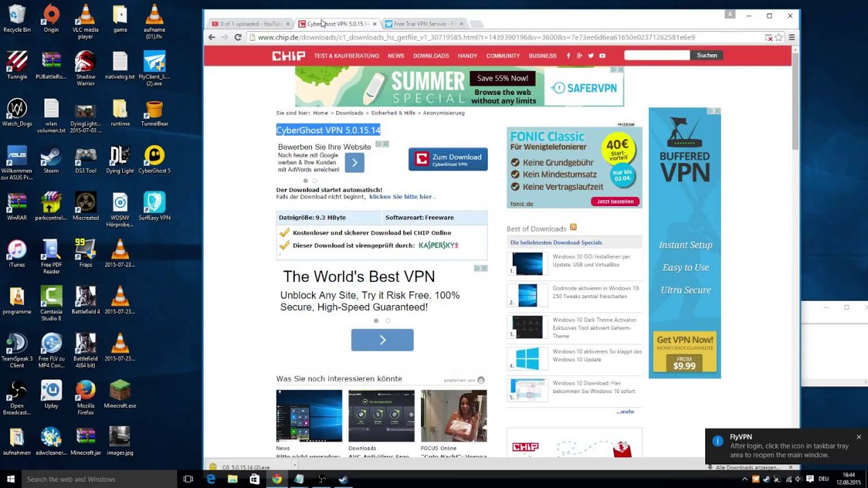This screenshot has height=488, width=868.
Task: Open TEST & KAUFBERATUNG menu
Action: [347, 56]
